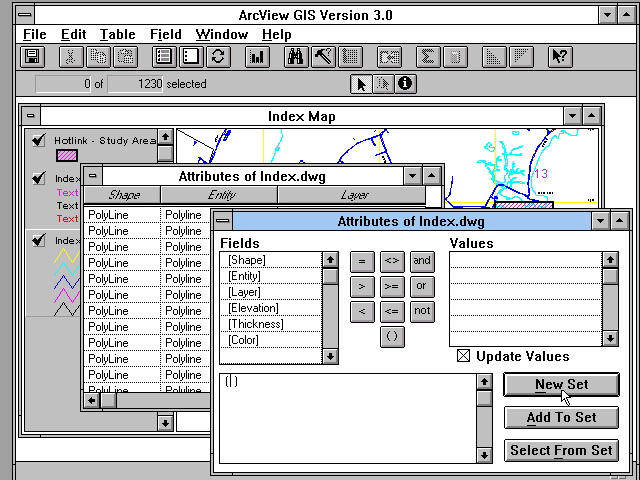Click the greater than operator button

pyautogui.click(x=362, y=287)
